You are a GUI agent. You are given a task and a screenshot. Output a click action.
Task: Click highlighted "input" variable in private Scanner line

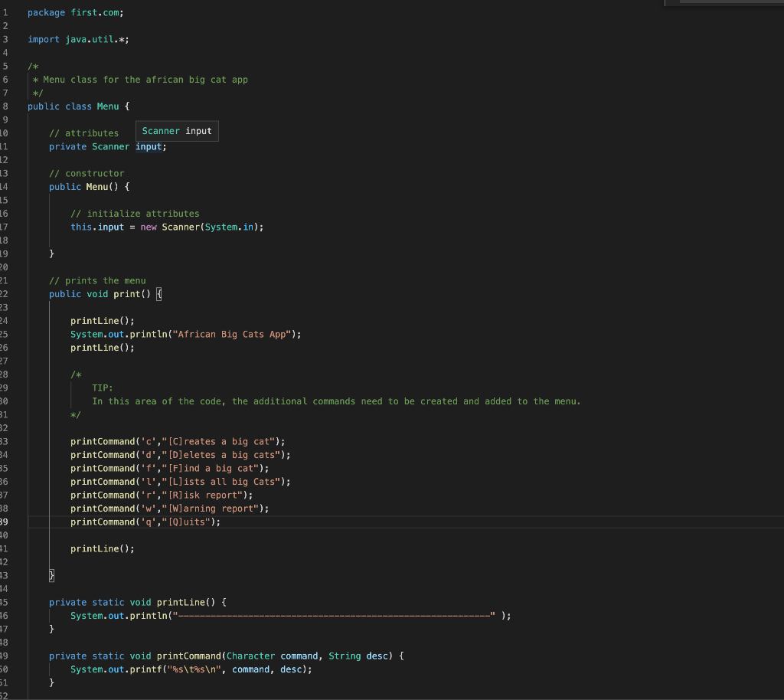(149, 146)
